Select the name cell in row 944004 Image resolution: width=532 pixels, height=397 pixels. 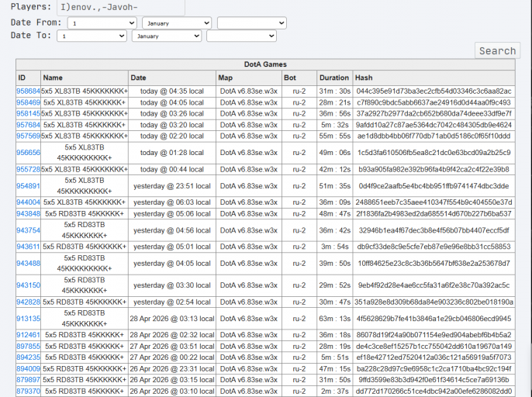pos(85,202)
